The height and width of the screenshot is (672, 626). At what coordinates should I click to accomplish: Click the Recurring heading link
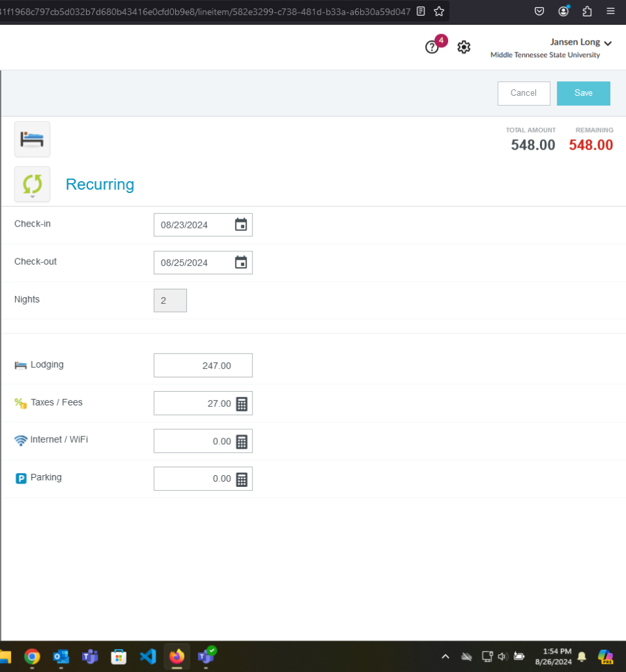click(100, 184)
